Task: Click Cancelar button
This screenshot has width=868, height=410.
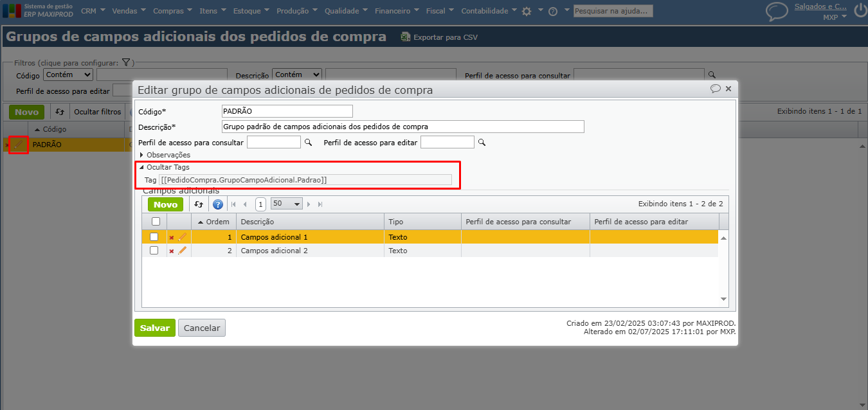Action: coord(202,328)
